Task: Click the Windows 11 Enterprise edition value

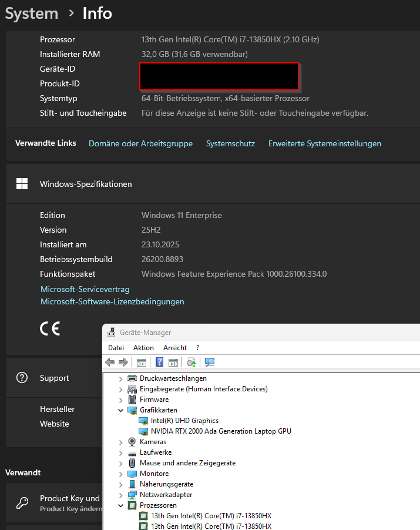Action: coord(182,215)
